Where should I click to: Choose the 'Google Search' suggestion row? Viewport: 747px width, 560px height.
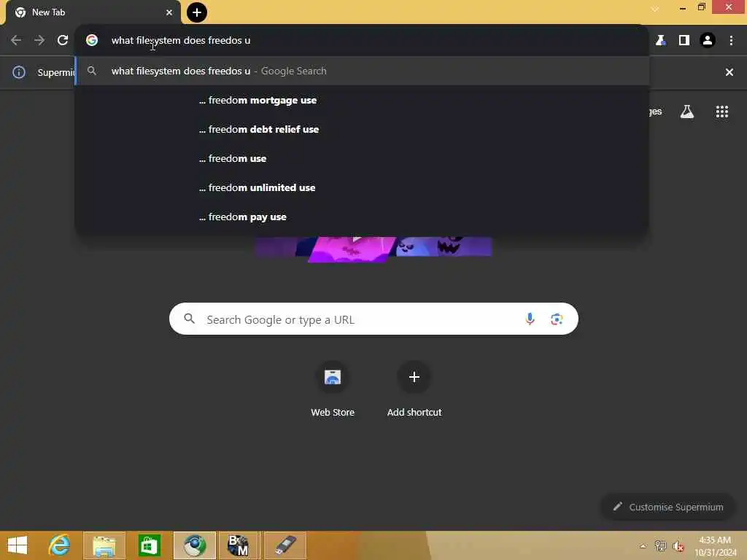tap(362, 71)
